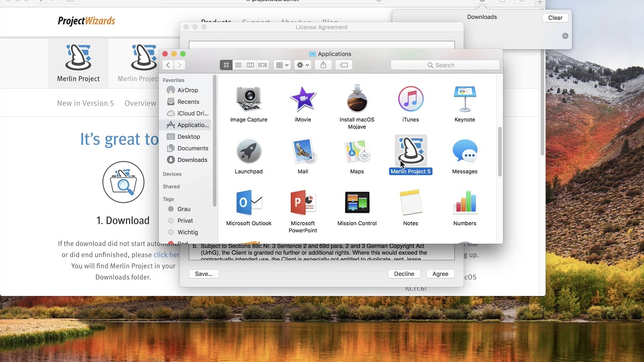Select the Launchpad app icon
This screenshot has height=362, width=644.
coord(249,151)
